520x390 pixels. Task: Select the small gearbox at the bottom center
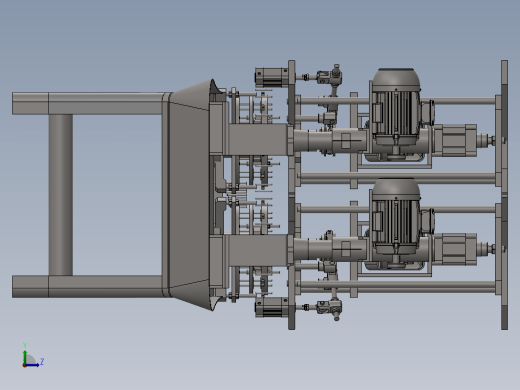tap(329, 308)
